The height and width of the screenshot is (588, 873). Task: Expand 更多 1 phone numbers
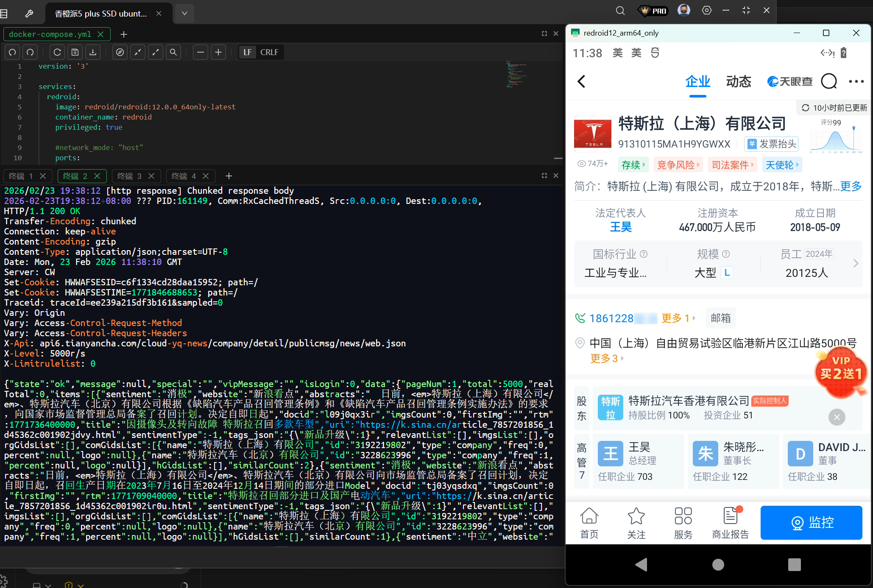coord(678,318)
